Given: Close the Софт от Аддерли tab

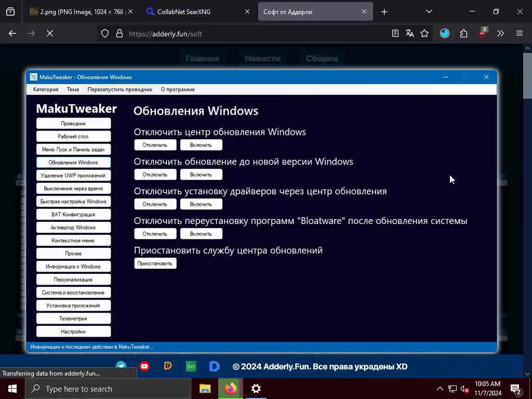Looking at the screenshot, I should (x=364, y=12).
